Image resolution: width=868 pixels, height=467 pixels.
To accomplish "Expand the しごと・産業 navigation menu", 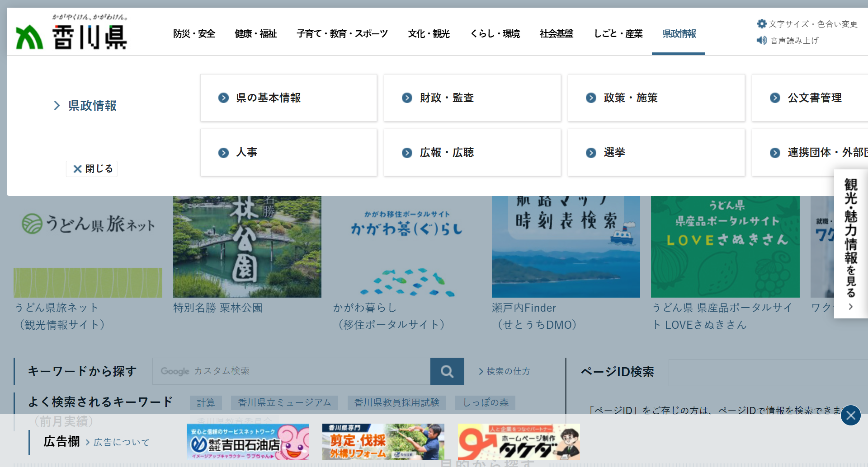I will [618, 34].
